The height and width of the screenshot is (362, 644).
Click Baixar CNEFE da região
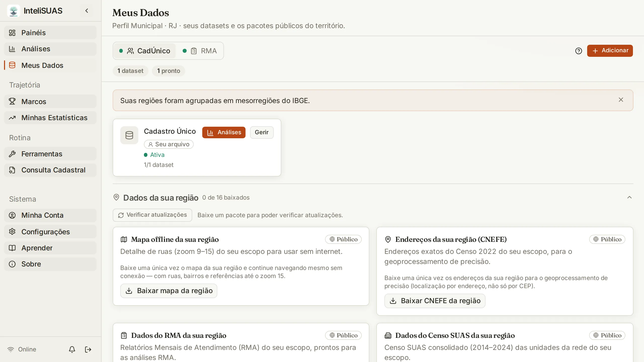point(435,301)
